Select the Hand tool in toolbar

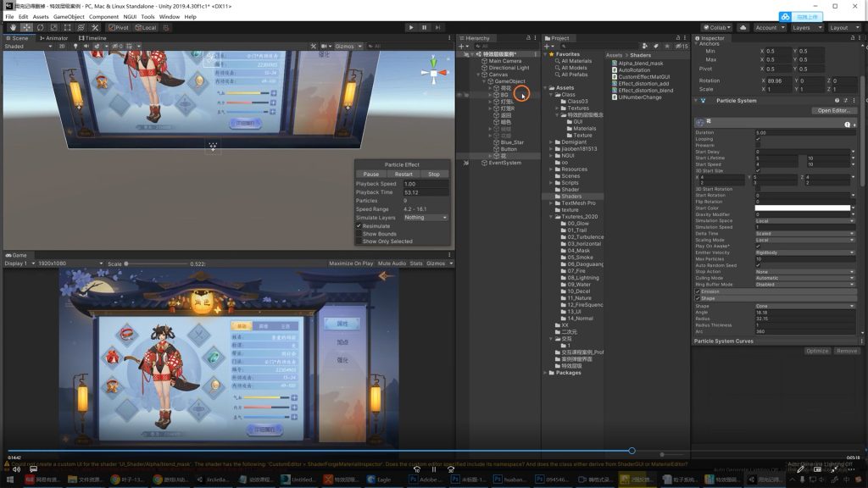point(12,27)
